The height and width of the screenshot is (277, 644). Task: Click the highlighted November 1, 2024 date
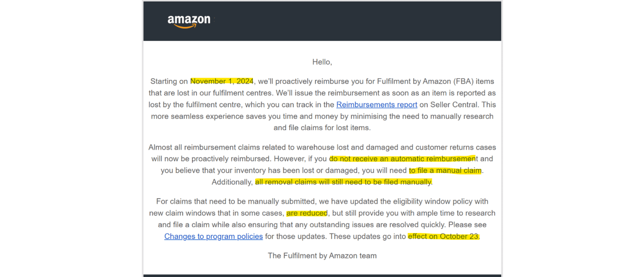tap(222, 81)
